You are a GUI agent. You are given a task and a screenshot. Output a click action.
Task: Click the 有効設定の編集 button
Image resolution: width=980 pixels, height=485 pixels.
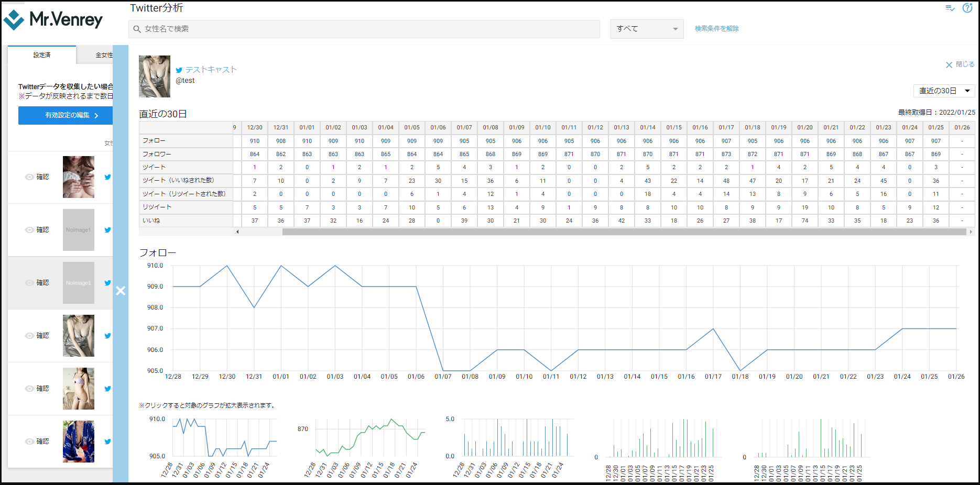(66, 115)
